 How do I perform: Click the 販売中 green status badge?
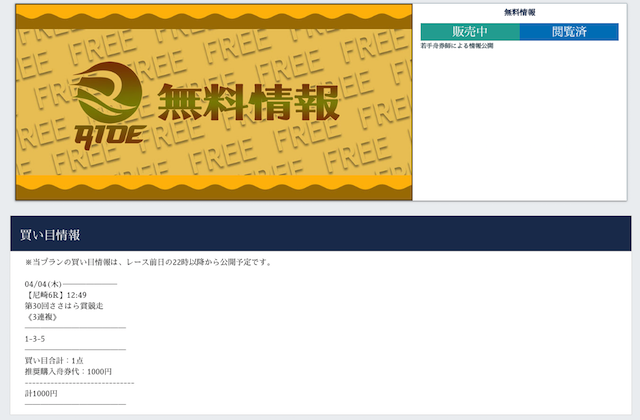pyautogui.click(x=470, y=31)
